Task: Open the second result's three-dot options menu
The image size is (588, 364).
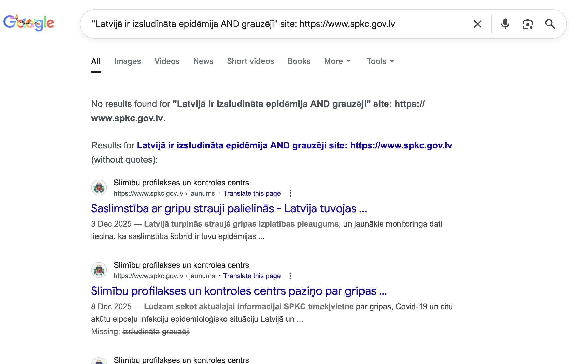Action: point(290,276)
